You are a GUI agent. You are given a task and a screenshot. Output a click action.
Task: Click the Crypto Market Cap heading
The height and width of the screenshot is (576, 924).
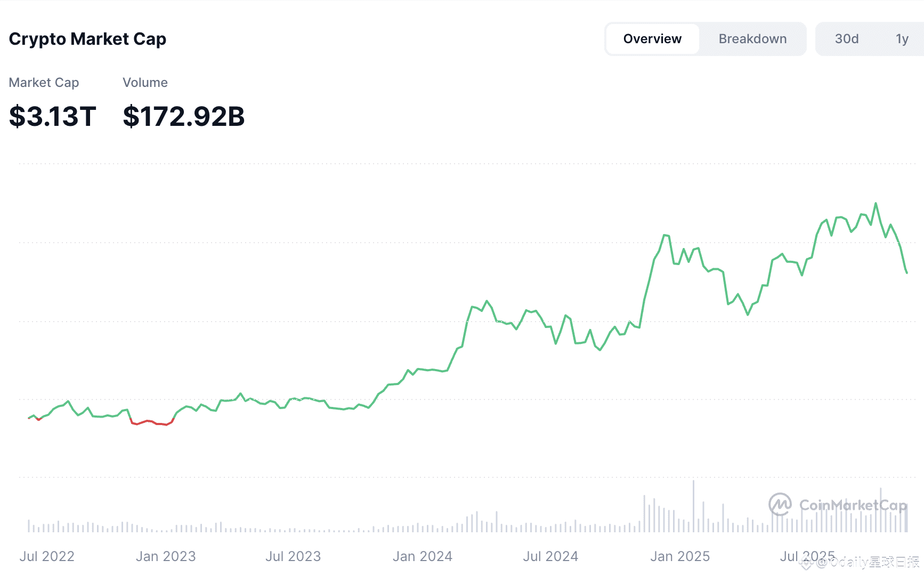87,39
